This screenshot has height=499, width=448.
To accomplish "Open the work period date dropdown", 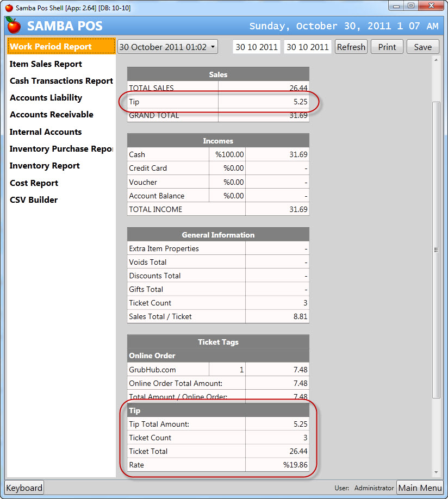I will click(167, 47).
